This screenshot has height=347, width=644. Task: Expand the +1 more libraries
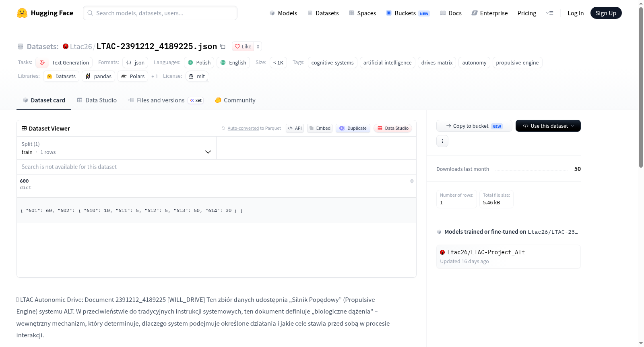coord(155,76)
